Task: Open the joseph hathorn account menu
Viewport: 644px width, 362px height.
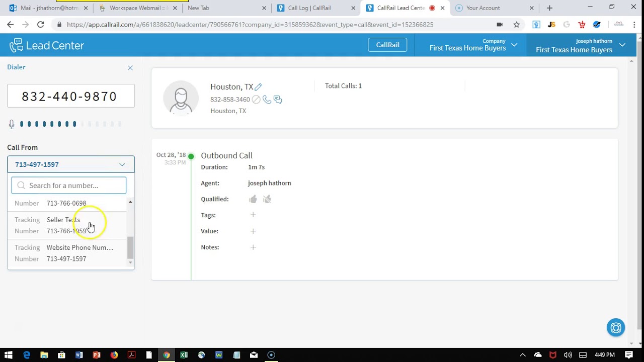Action: (x=581, y=45)
